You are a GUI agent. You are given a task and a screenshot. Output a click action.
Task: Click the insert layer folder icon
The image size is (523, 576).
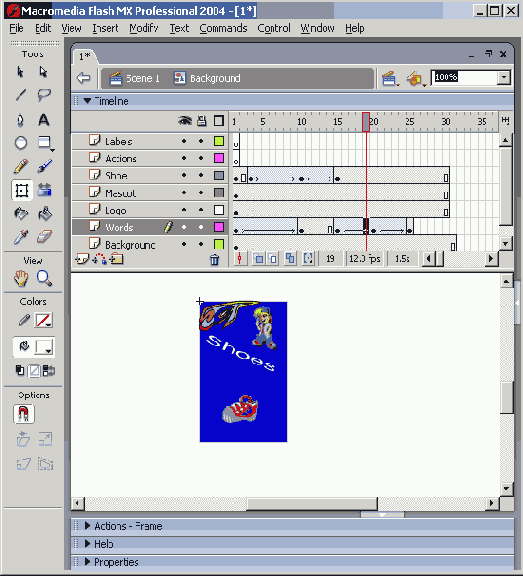pyautogui.click(x=117, y=259)
